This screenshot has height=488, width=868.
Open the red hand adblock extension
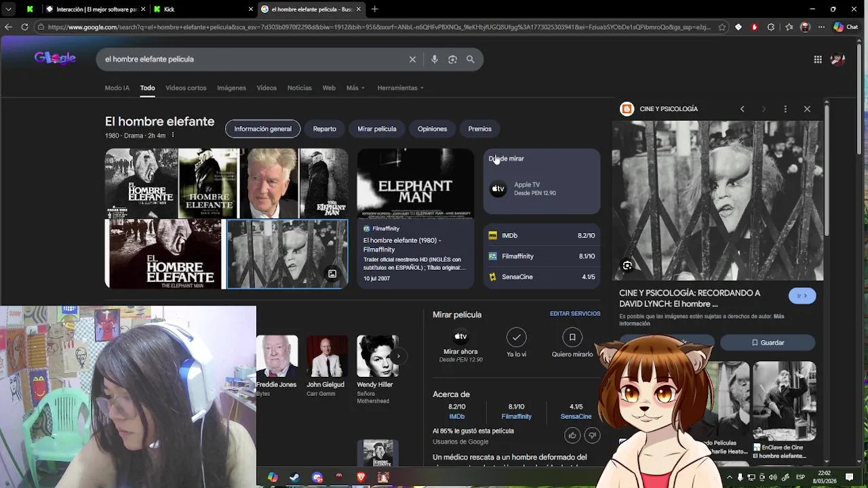pos(755,27)
